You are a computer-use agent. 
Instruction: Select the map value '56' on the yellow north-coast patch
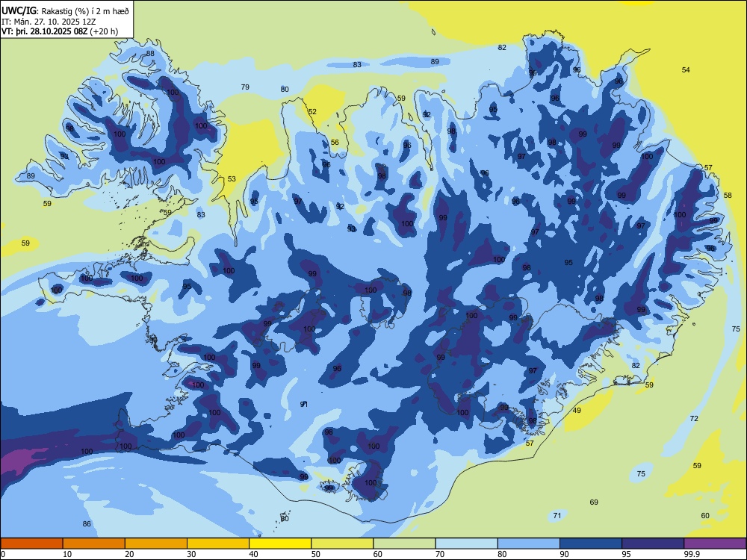[335, 142]
